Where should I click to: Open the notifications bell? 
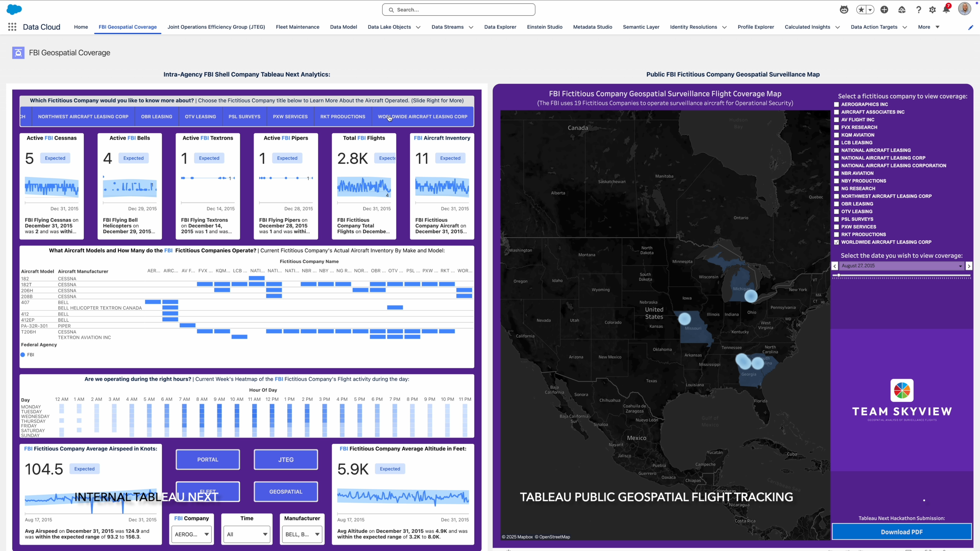click(946, 10)
